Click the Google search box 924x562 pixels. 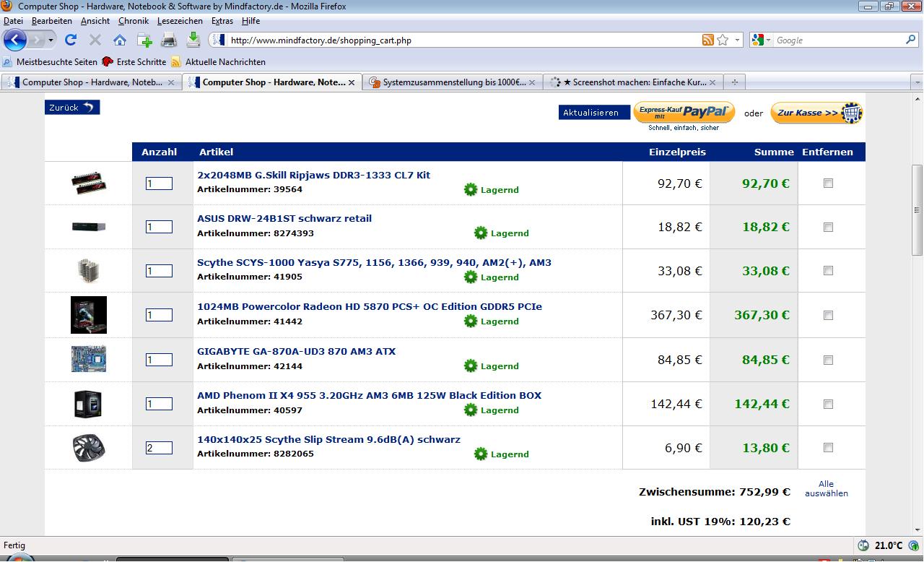tap(837, 40)
